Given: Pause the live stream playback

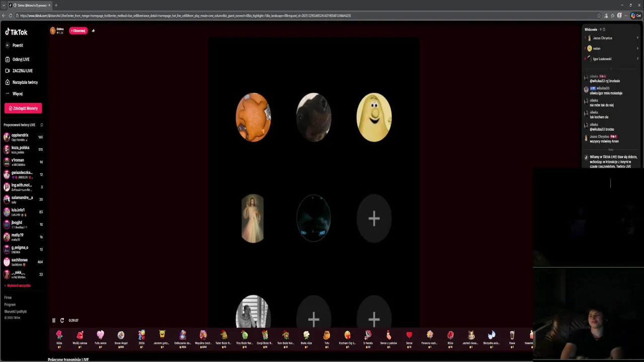Looking at the screenshot, I should click(54, 320).
